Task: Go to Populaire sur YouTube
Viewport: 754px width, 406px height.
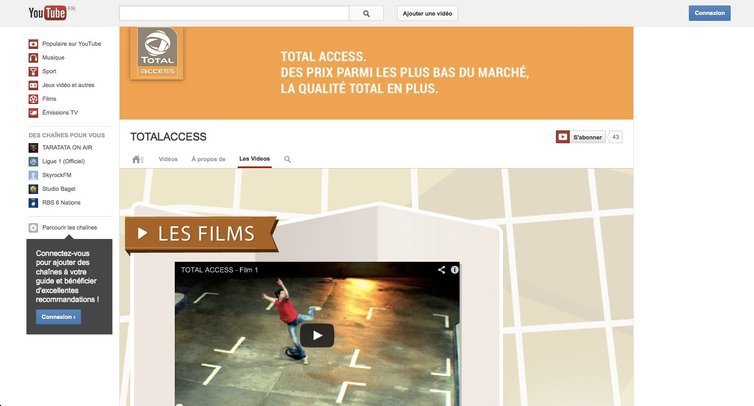Action: coord(71,44)
